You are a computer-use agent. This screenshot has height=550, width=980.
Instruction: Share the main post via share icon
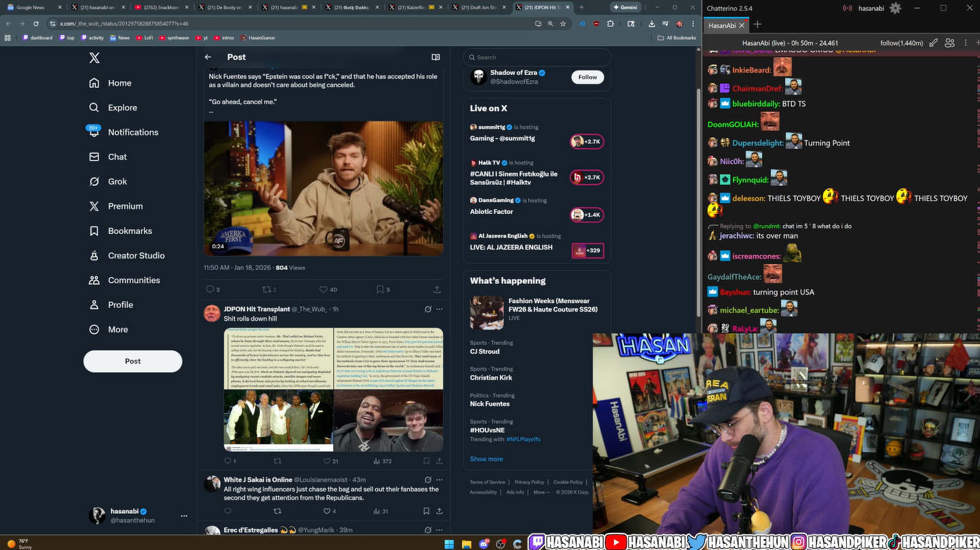(x=437, y=289)
